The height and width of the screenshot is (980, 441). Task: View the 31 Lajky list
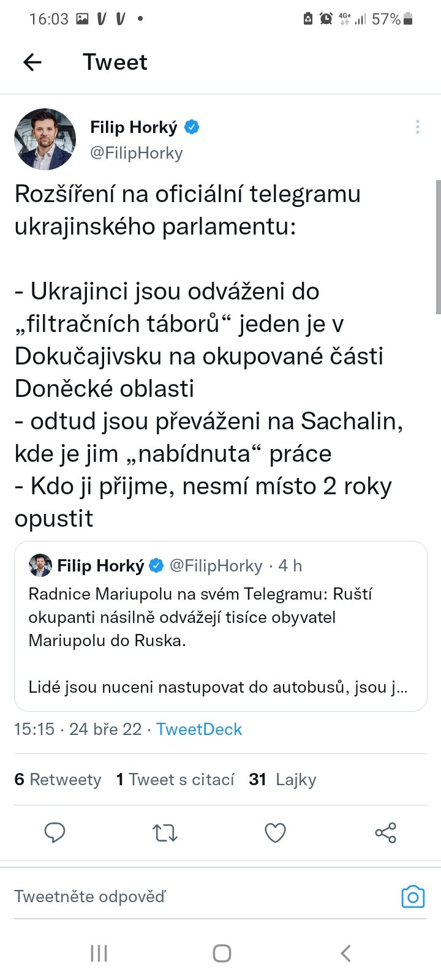coord(282,779)
